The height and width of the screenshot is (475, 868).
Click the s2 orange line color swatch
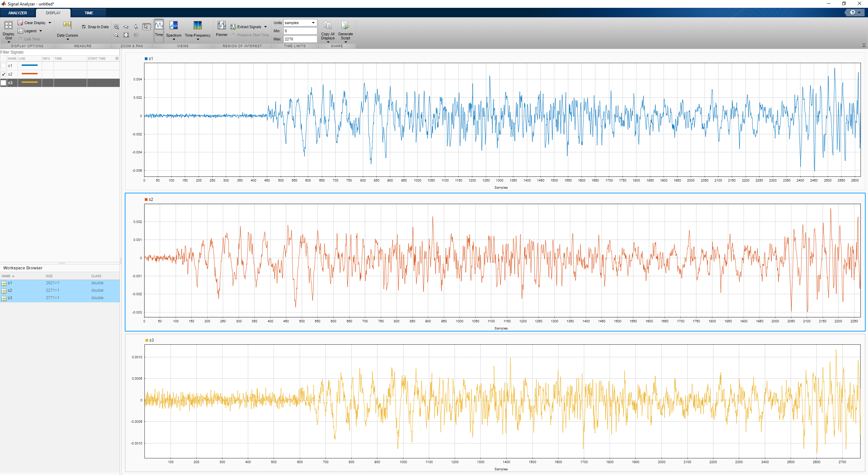click(29, 74)
